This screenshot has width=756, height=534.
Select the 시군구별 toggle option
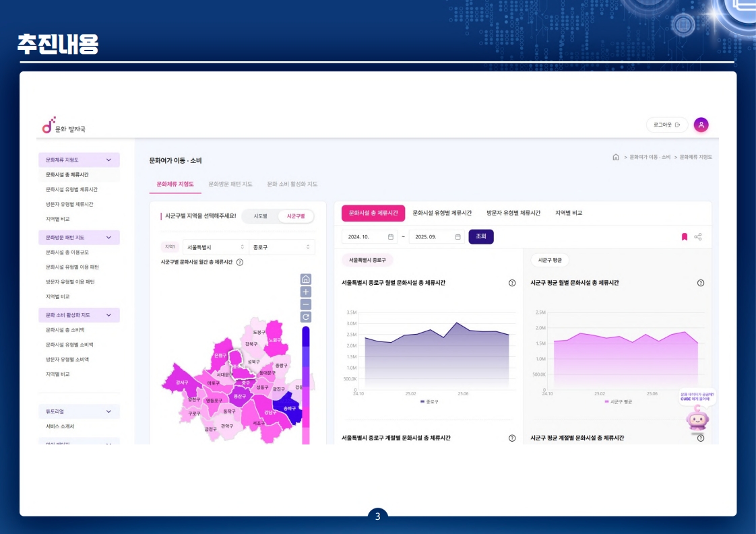(296, 216)
